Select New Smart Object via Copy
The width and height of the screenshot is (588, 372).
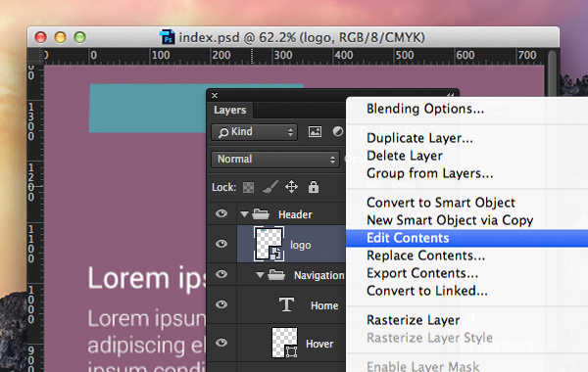[450, 220]
